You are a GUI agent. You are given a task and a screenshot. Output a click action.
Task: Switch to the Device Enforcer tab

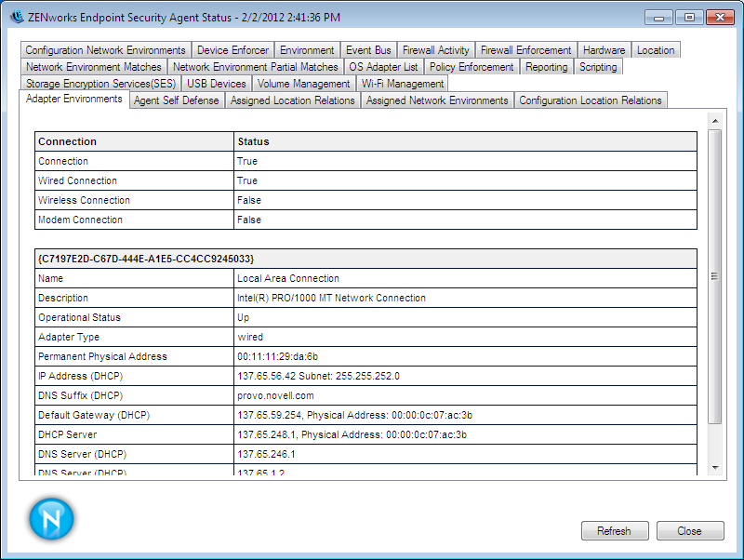(232, 50)
